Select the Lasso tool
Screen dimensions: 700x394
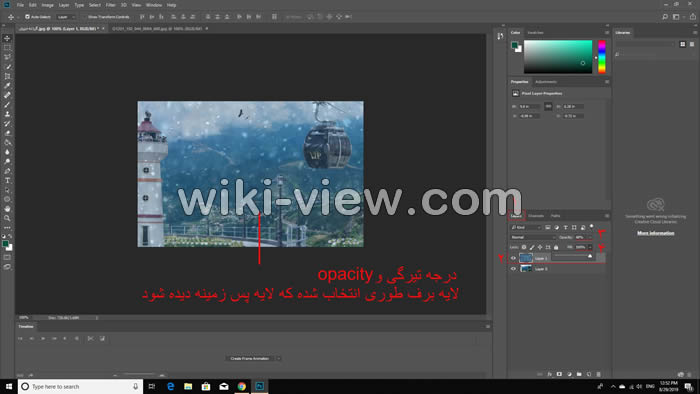coord(7,57)
